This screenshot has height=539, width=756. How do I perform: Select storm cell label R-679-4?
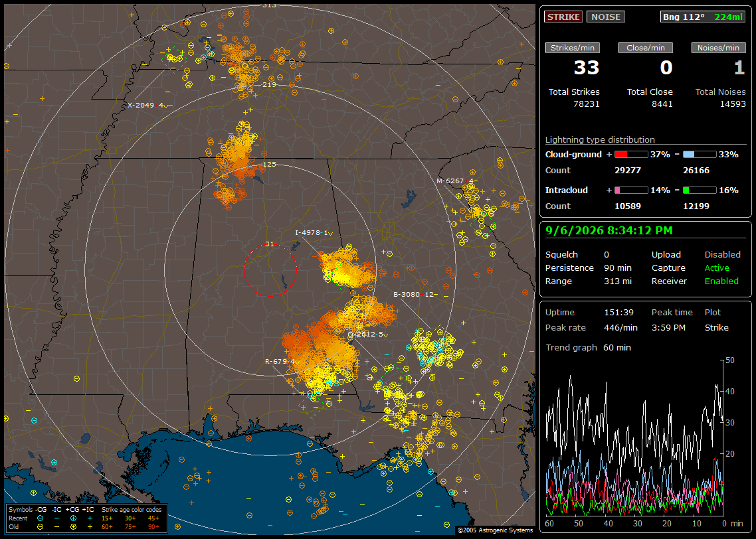(x=282, y=361)
